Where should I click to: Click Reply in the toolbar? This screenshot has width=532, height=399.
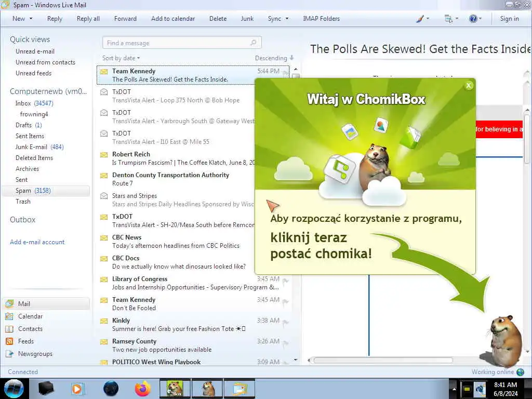point(55,19)
